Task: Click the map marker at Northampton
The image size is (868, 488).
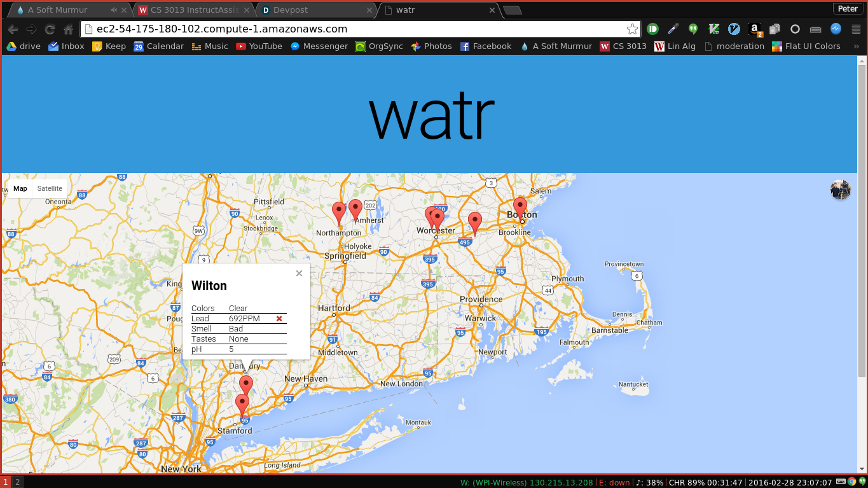Action: click(339, 213)
